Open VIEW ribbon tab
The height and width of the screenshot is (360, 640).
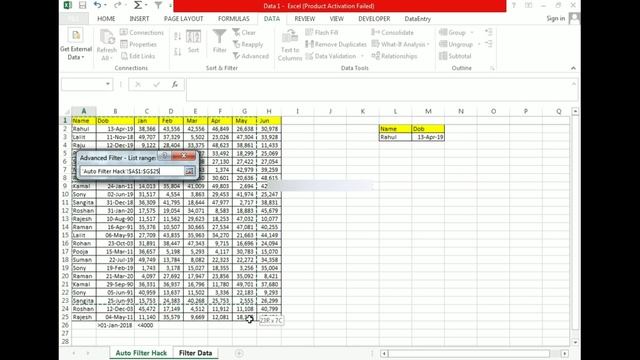(336, 19)
